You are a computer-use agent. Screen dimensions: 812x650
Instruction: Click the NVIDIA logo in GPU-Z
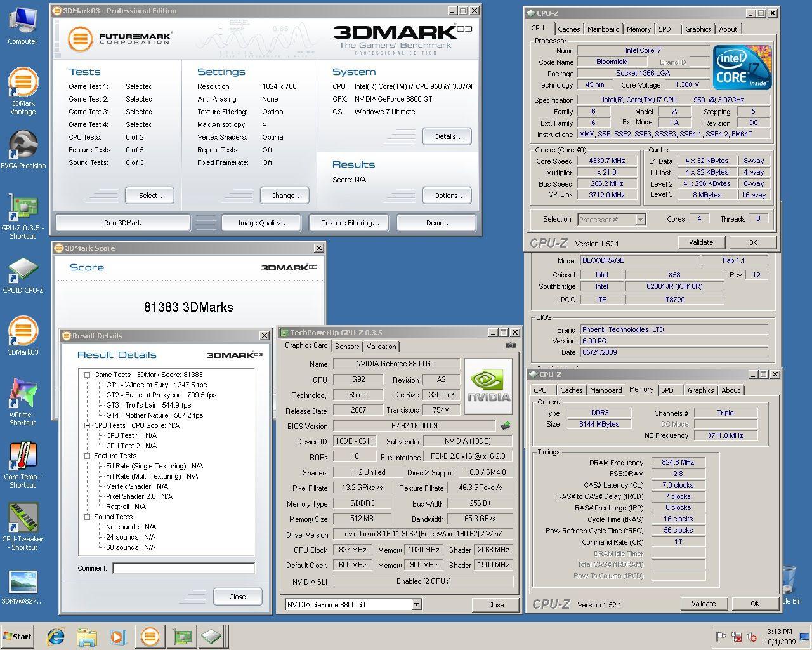coord(488,386)
